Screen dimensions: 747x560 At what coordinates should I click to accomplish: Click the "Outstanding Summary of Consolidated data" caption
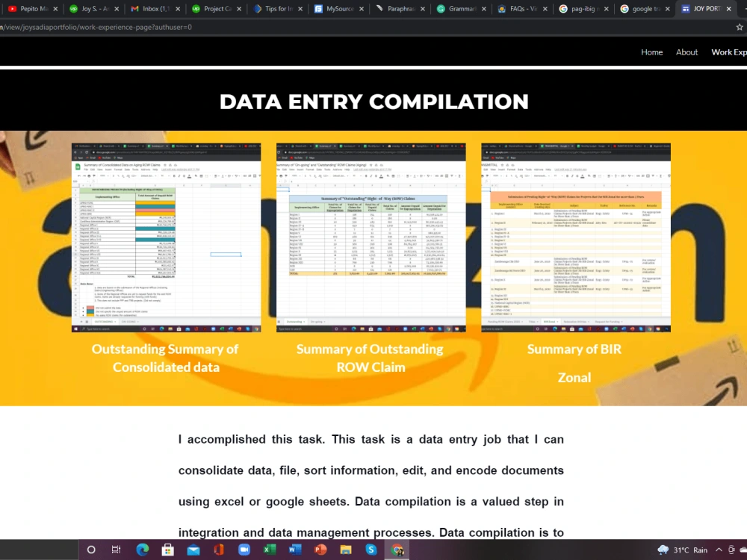point(165,358)
